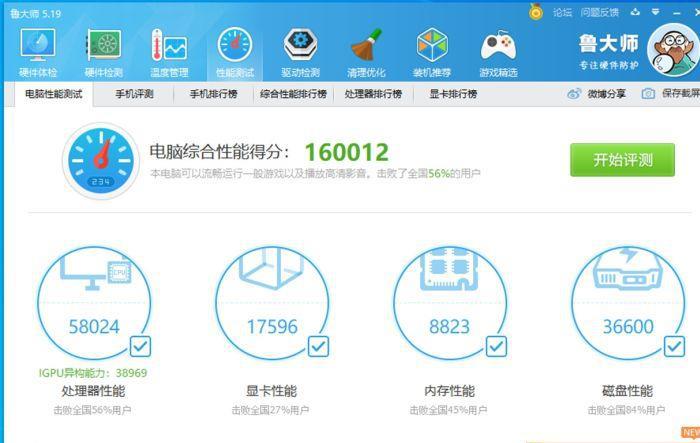This screenshot has height=443, width=700.
Task: Open the 论坛 forum link
Action: [x=562, y=13]
